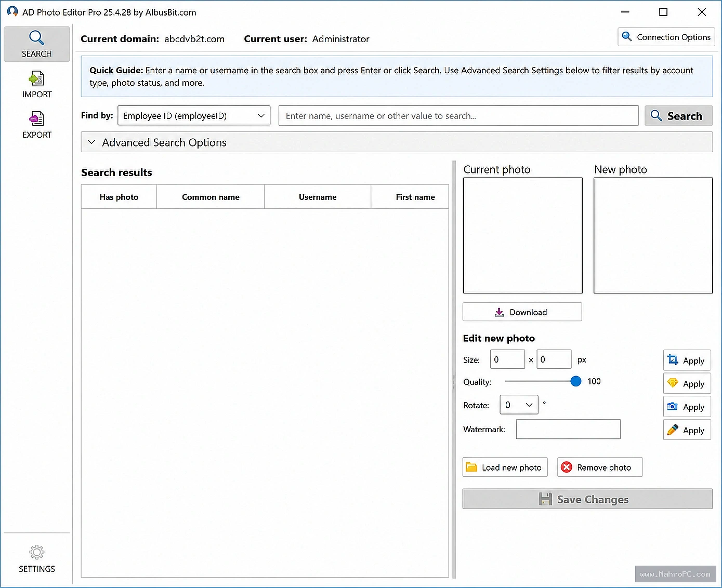Apply the Rotate setting
The height and width of the screenshot is (588, 722).
pos(687,407)
